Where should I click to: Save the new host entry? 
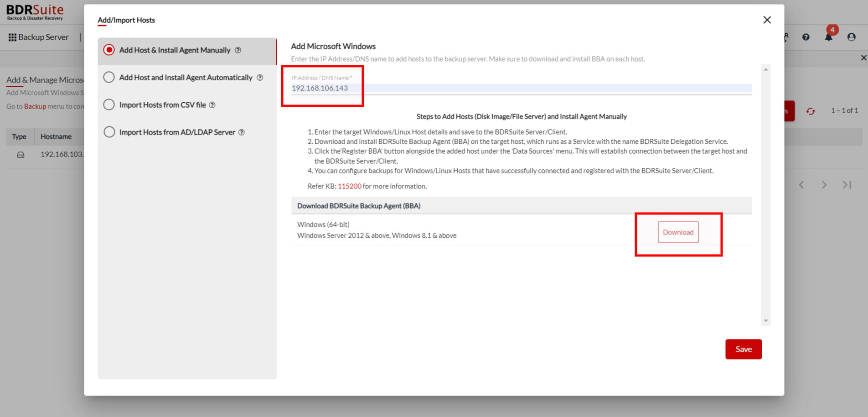(x=744, y=349)
